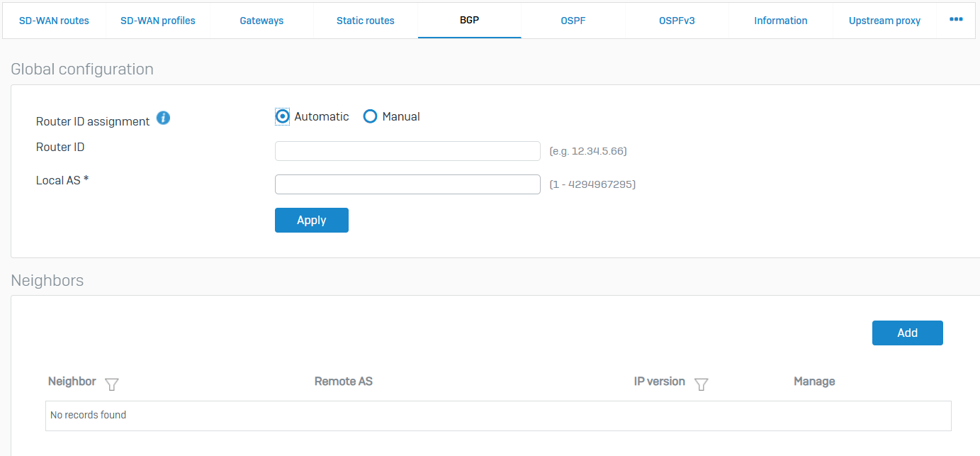Viewport: 980px width, 456px height.
Task: Focus the Router ID input field
Action: click(x=407, y=151)
